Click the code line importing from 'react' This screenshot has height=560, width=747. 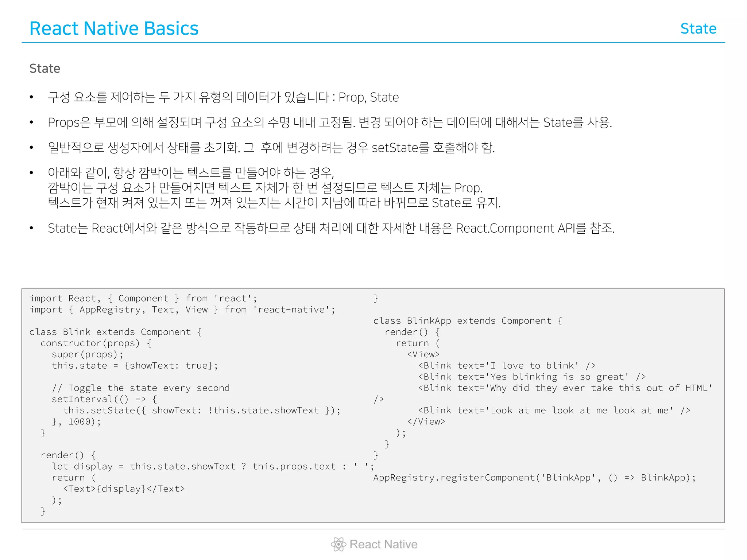[x=143, y=299]
